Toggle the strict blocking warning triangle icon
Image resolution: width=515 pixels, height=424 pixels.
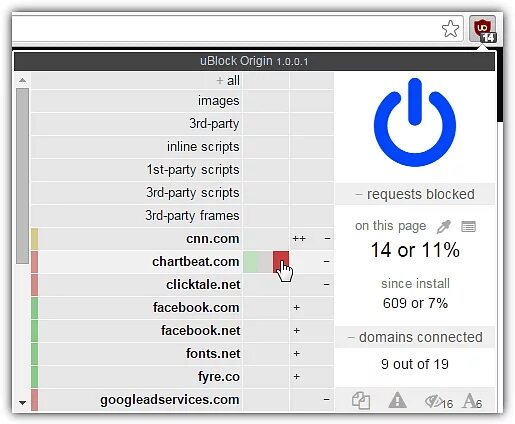click(x=397, y=400)
